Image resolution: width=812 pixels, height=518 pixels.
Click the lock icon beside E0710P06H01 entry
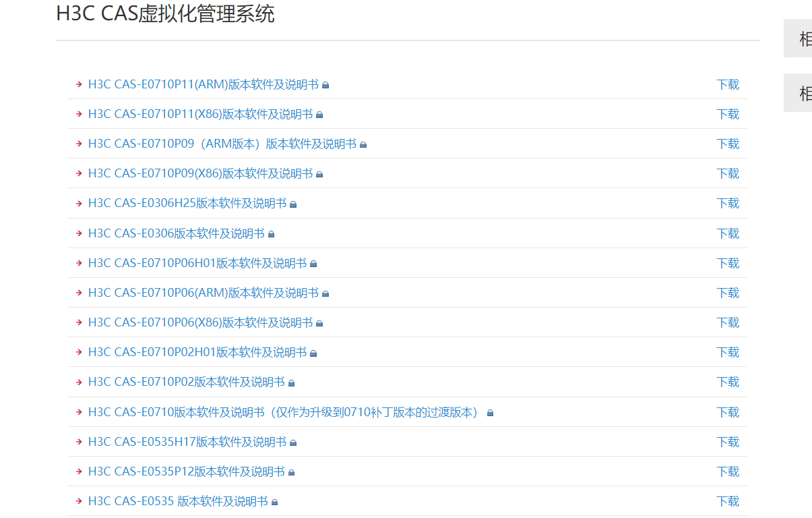click(313, 264)
